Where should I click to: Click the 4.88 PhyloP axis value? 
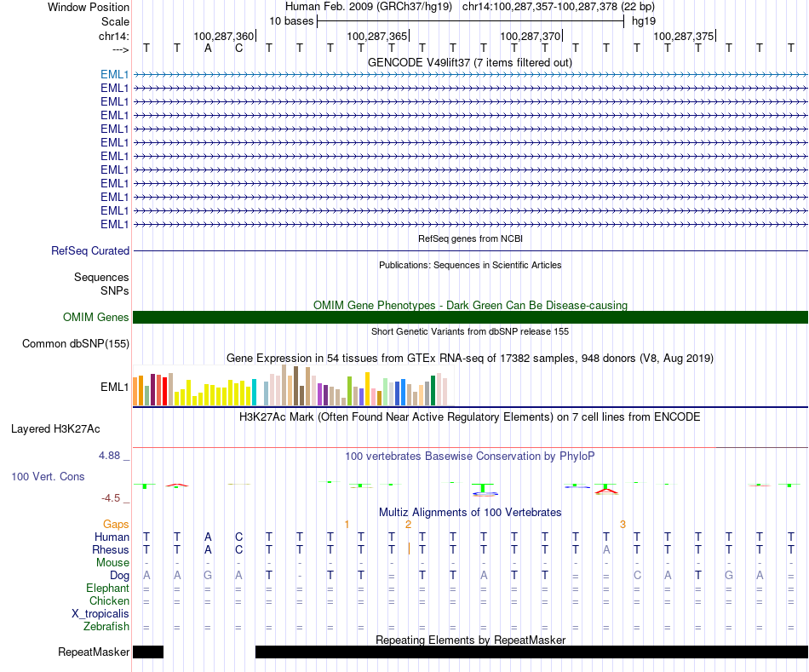point(109,456)
